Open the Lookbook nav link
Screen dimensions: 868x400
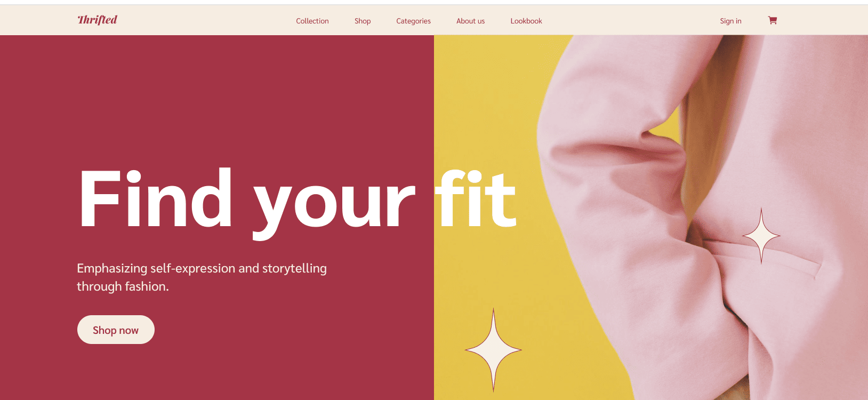click(526, 21)
